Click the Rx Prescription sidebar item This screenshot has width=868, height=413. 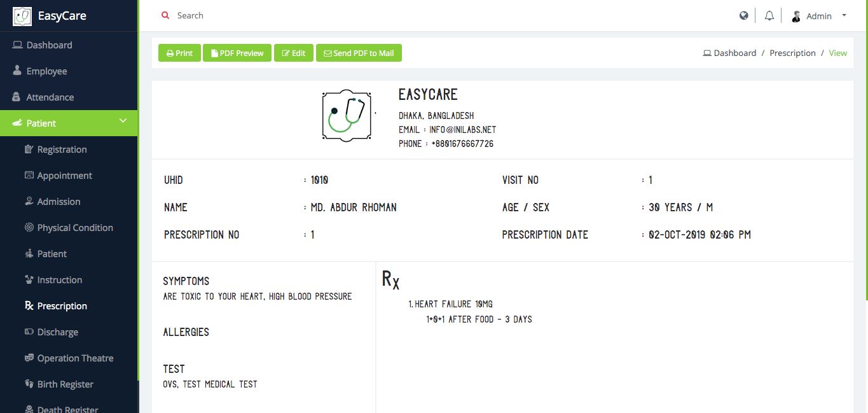pos(62,306)
